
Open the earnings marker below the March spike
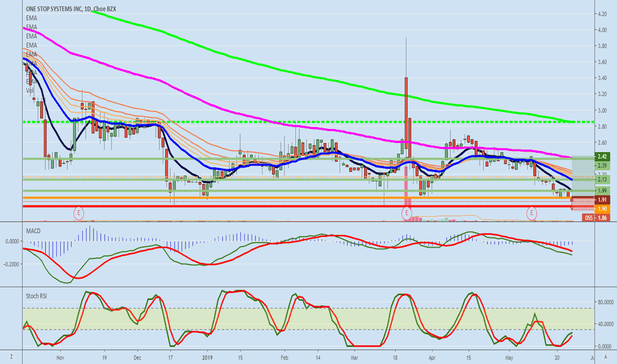click(x=406, y=213)
